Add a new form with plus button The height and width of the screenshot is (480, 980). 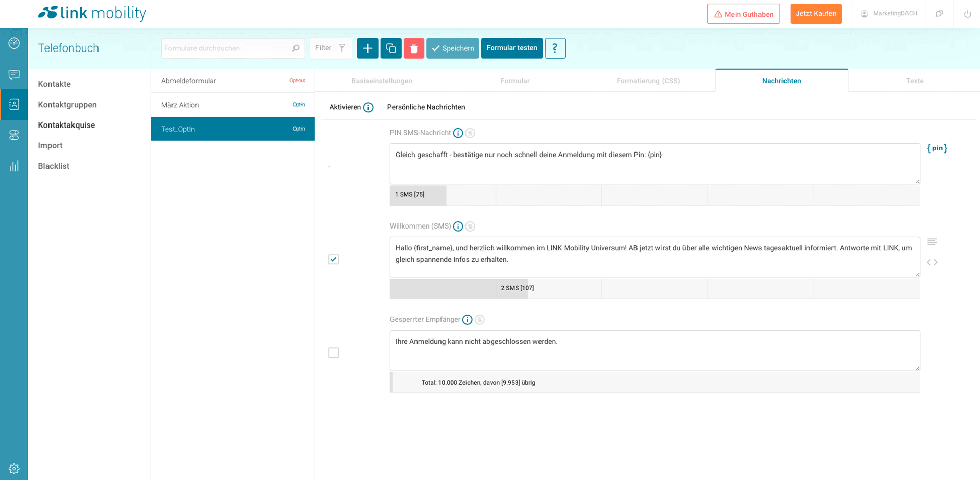coord(367,48)
